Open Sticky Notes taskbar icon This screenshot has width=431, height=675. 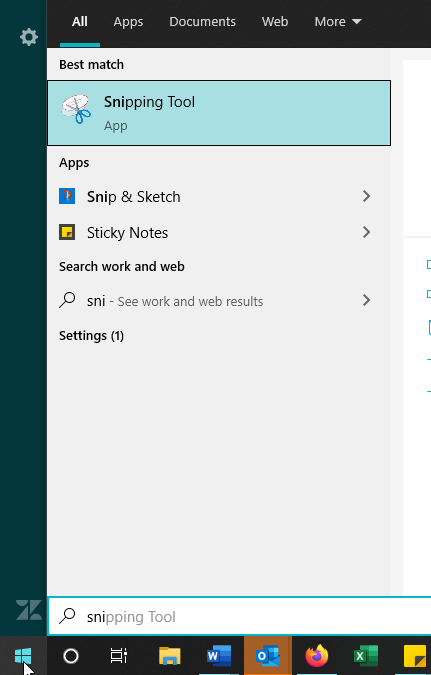tap(415, 656)
